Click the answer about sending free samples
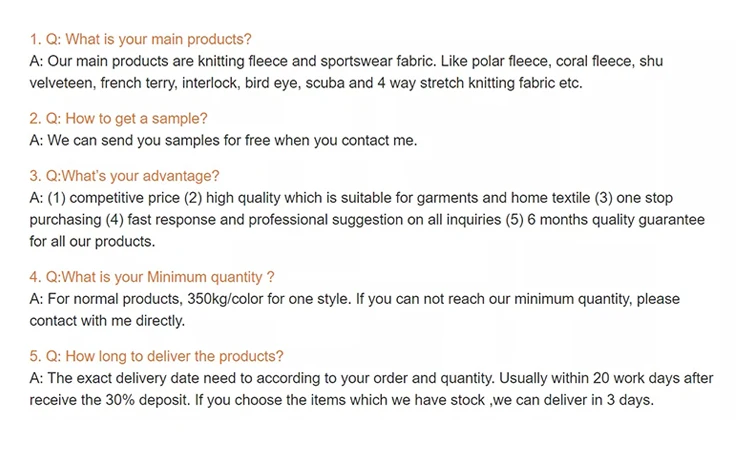The width and height of the screenshot is (750, 455). click(223, 141)
